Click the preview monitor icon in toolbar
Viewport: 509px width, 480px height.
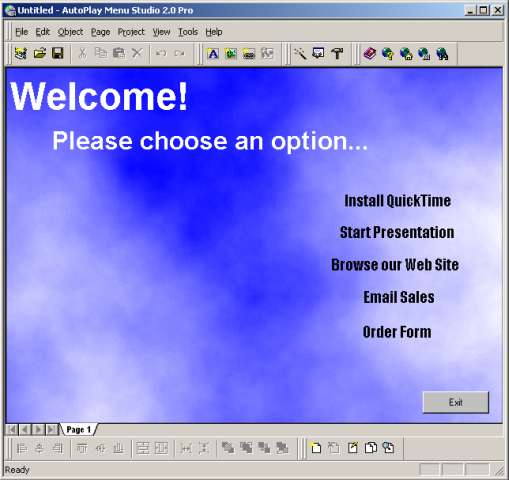pyautogui.click(x=318, y=53)
